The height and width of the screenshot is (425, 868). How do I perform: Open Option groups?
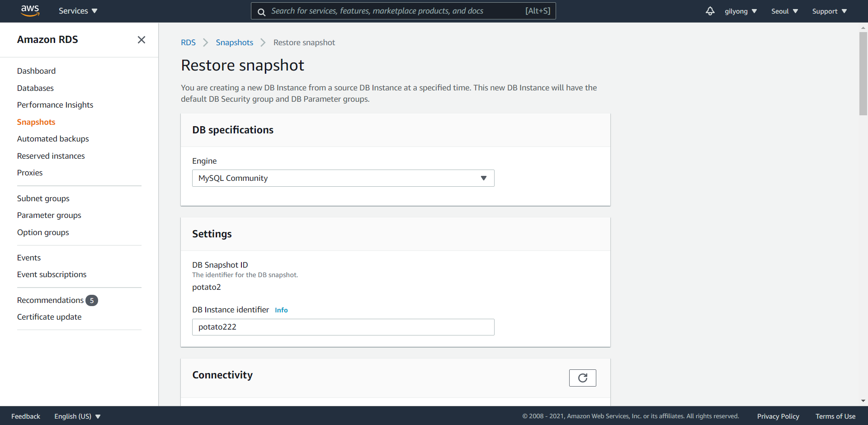tap(43, 232)
